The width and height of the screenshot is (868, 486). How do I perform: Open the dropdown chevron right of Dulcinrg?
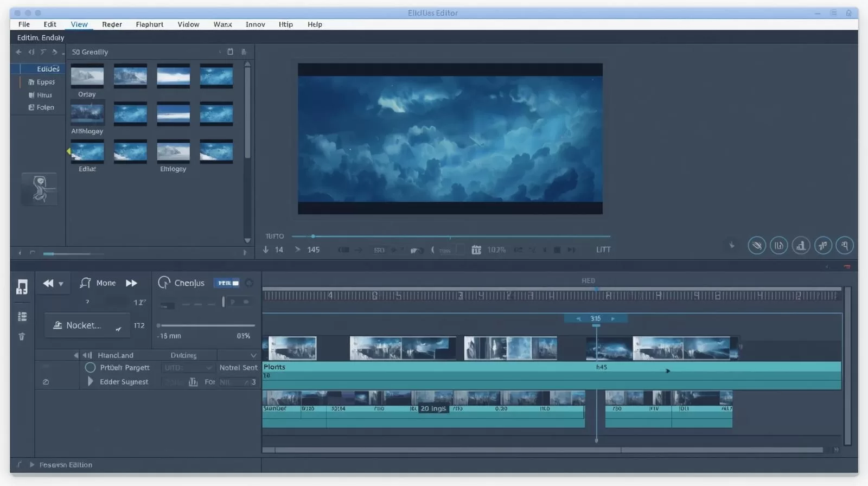[253, 356]
